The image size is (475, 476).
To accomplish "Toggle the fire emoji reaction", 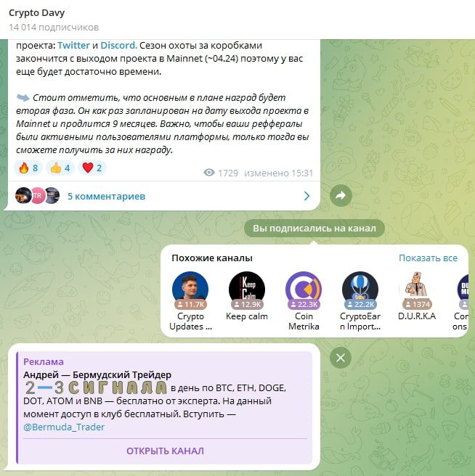I will click(28, 168).
